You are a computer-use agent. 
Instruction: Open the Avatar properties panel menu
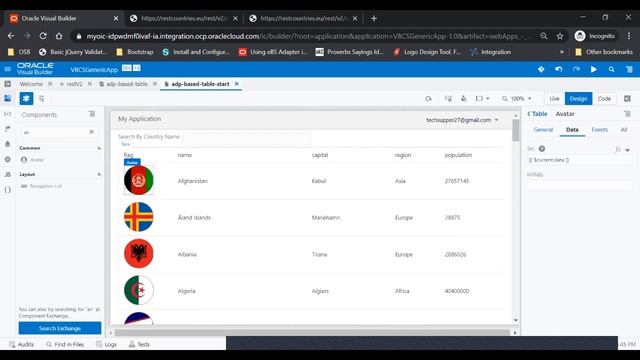(x=627, y=114)
